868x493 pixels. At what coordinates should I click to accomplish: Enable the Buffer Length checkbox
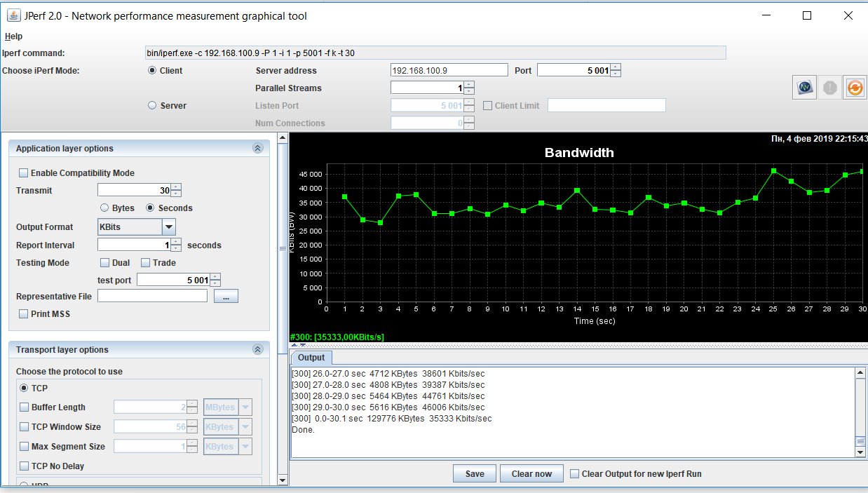click(x=25, y=407)
